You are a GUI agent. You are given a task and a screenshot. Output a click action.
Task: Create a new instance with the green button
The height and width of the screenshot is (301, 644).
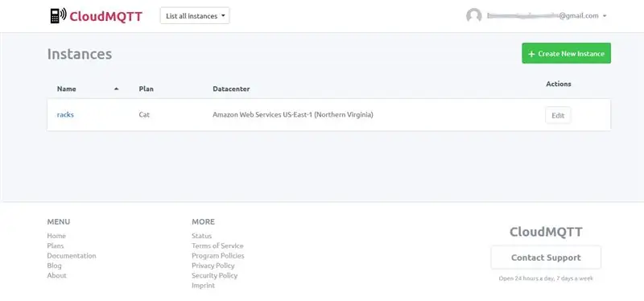click(567, 53)
